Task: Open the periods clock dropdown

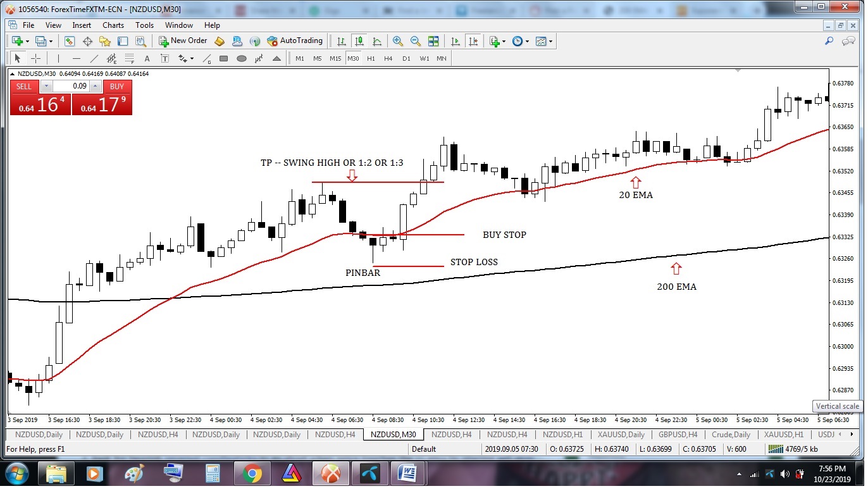Action: coord(526,41)
